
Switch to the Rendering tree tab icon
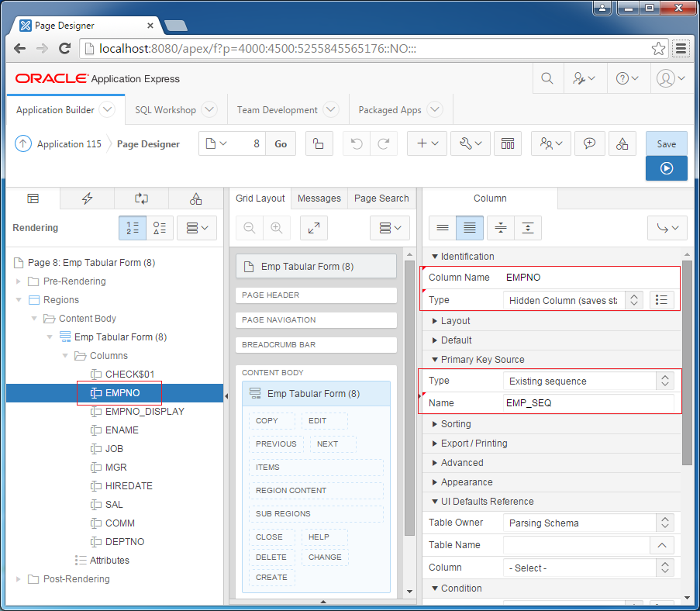pos(33,198)
